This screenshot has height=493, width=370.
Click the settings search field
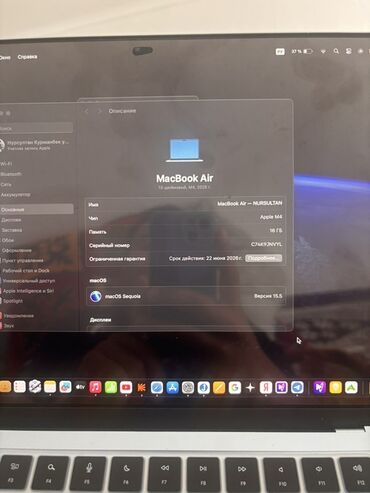click(x=36, y=128)
